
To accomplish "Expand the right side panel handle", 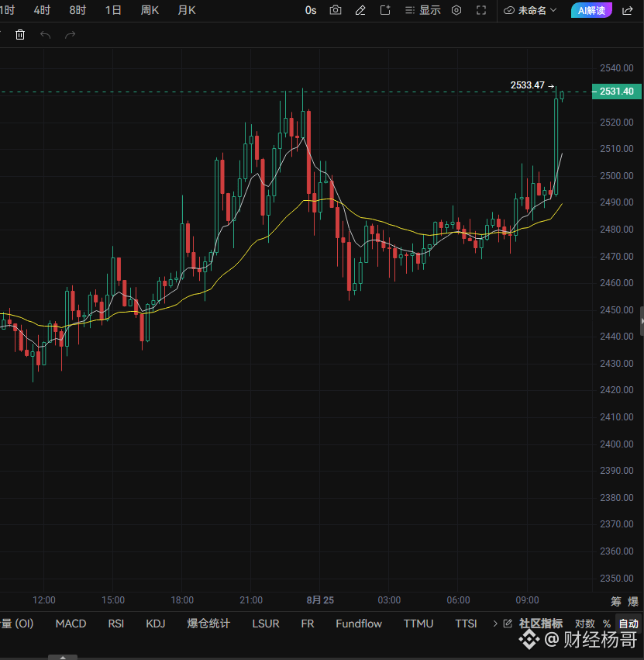I will [x=642, y=321].
